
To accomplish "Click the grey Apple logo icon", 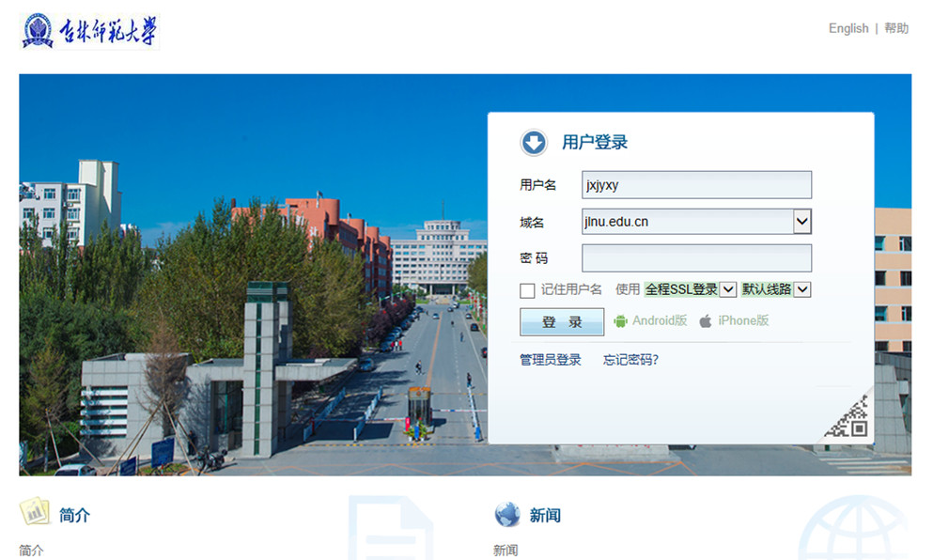I will tap(706, 321).
